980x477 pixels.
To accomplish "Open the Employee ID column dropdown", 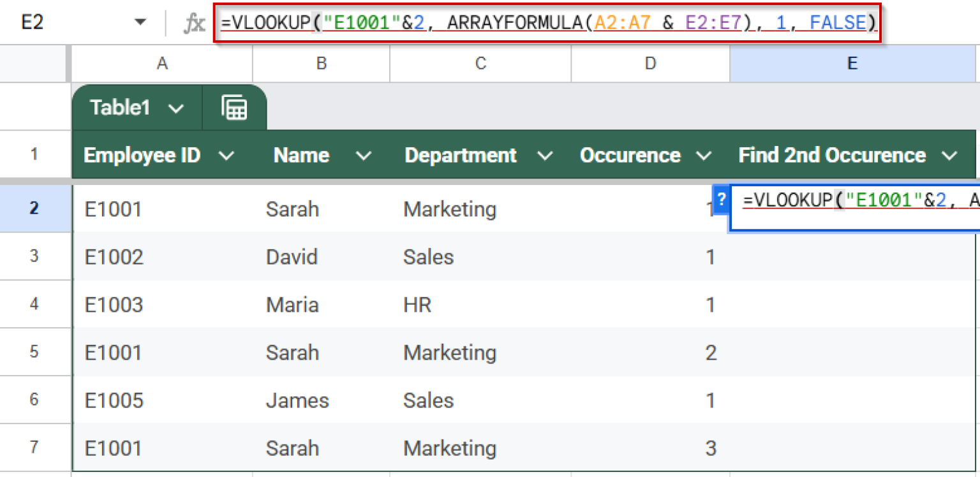I will point(226,155).
